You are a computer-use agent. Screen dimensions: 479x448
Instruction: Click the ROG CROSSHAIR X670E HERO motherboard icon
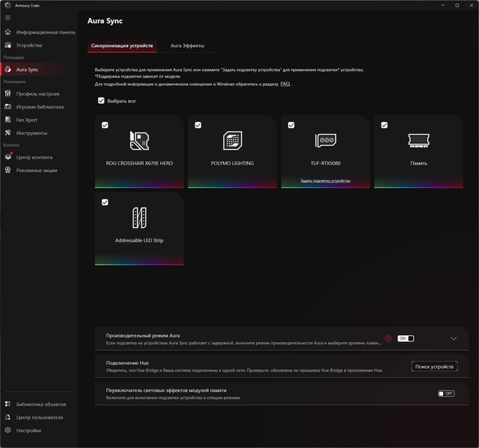point(139,141)
